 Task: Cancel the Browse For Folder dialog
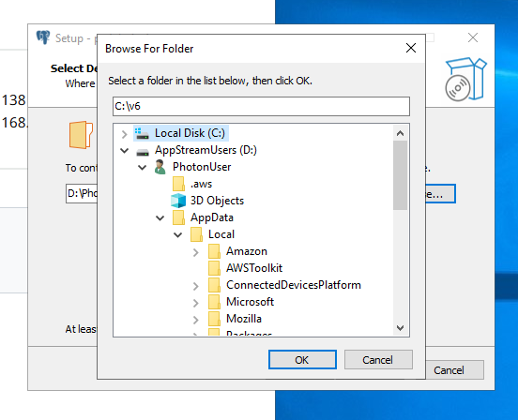click(378, 360)
